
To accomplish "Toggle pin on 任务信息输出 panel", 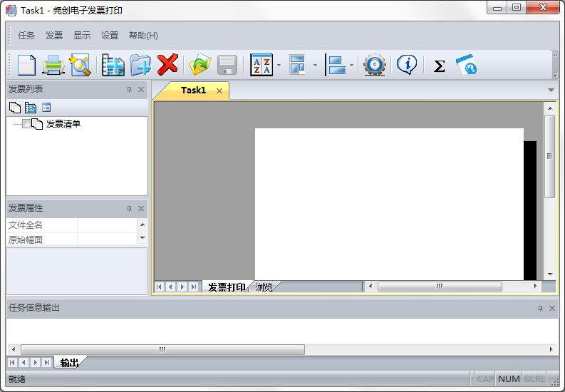I will (540, 309).
